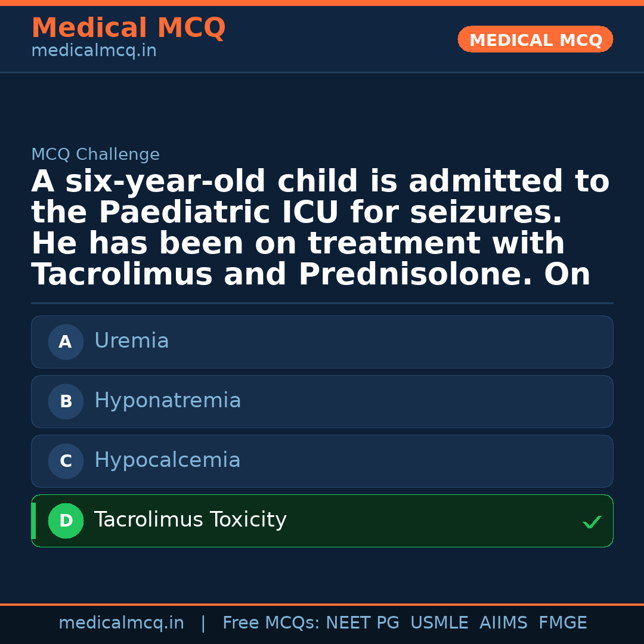Open medicalmcq.in link in the footer

tap(121, 623)
